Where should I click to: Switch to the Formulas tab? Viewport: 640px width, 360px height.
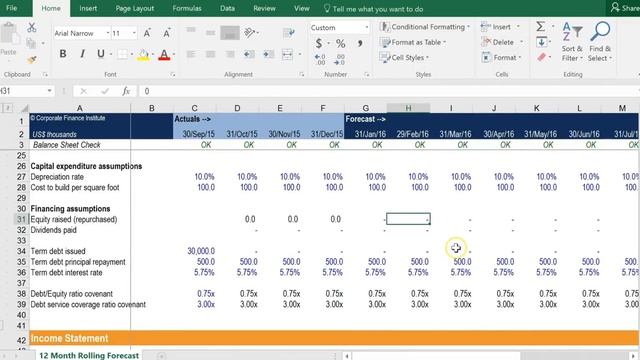pos(187,8)
